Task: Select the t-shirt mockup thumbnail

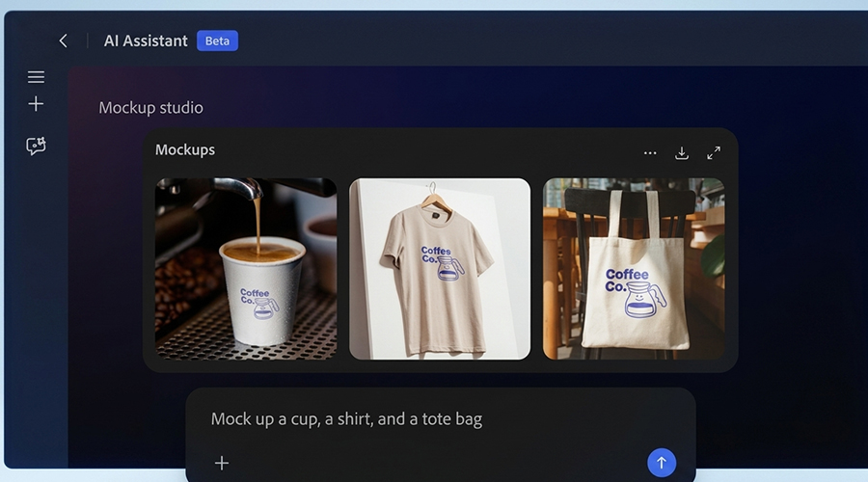Action: click(440, 269)
